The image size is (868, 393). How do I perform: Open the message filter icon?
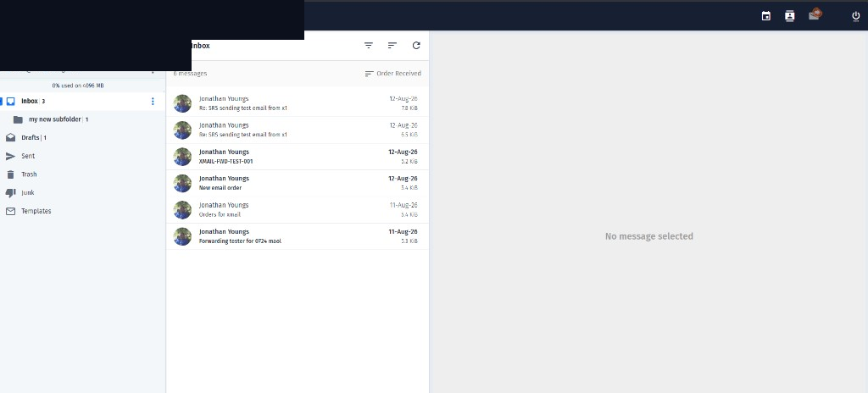point(369,46)
